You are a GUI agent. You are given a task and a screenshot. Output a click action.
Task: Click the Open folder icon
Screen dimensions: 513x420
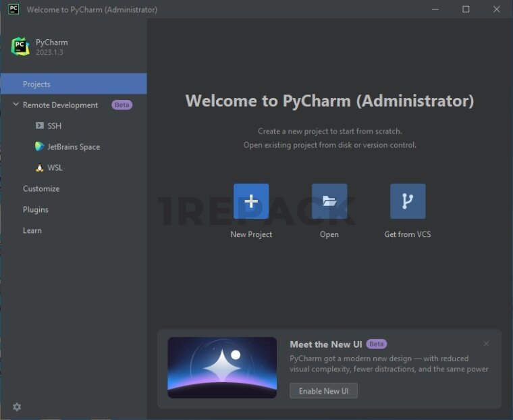pyautogui.click(x=329, y=201)
